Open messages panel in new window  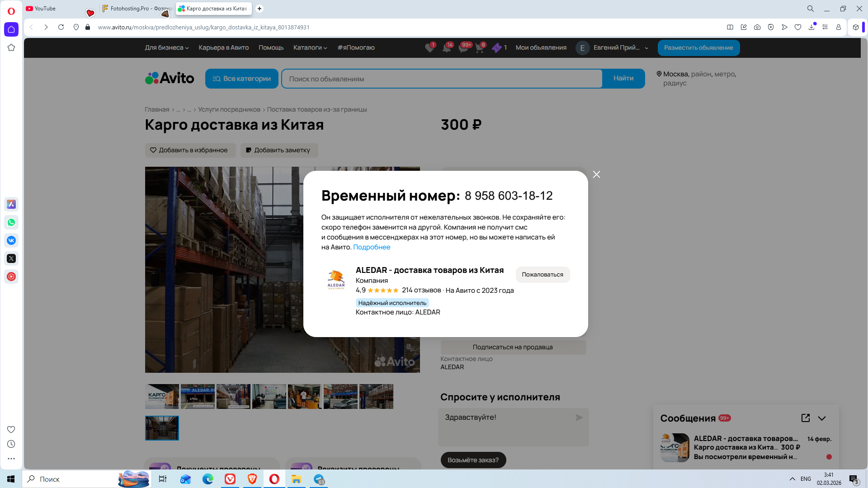805,418
